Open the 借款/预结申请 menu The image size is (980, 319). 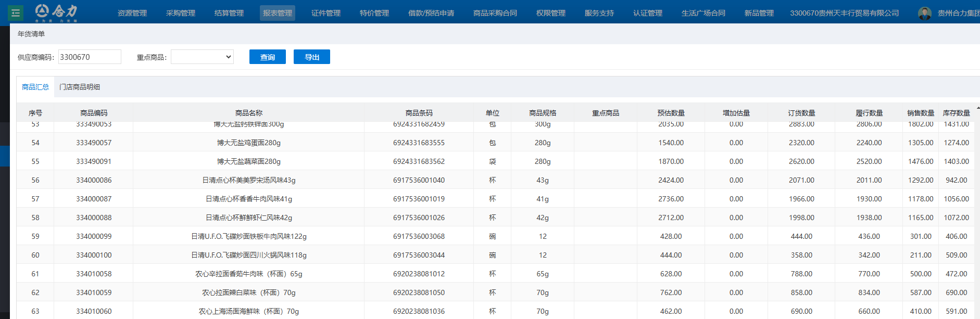tap(431, 13)
